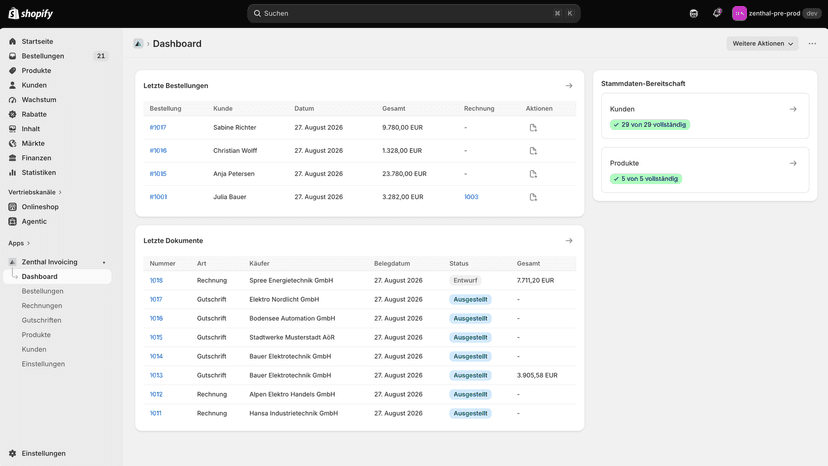Open Rabatte icon in sidebar
This screenshot has width=828, height=466.
pyautogui.click(x=13, y=114)
